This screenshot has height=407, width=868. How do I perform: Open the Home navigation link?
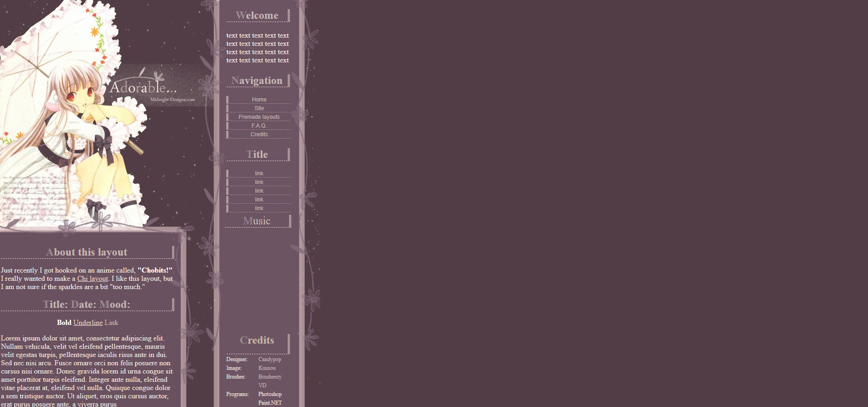point(259,100)
